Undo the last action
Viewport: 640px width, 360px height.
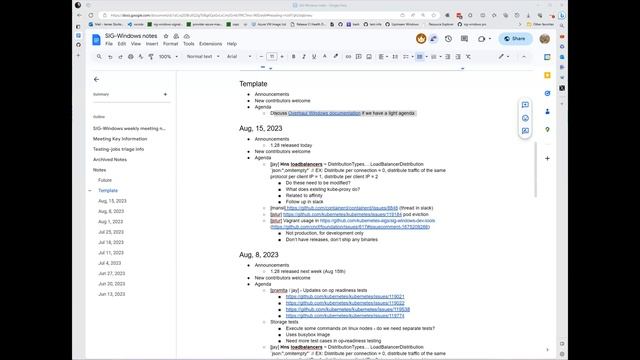pyautogui.click(x=110, y=57)
